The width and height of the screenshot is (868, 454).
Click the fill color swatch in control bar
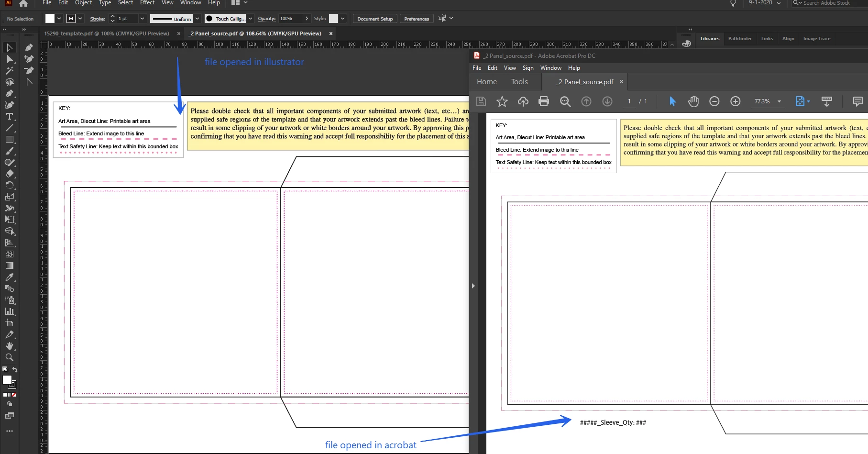pos(50,19)
